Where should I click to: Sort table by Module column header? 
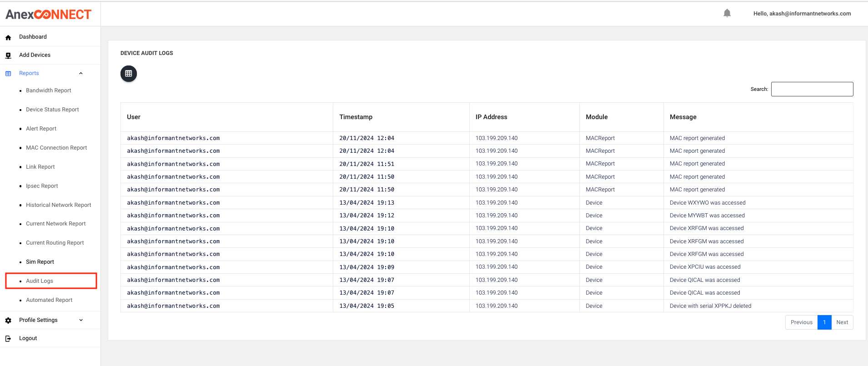pos(597,117)
